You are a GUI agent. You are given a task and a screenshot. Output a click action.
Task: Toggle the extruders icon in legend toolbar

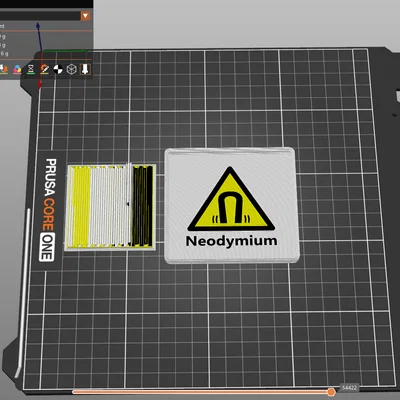(x=4, y=69)
